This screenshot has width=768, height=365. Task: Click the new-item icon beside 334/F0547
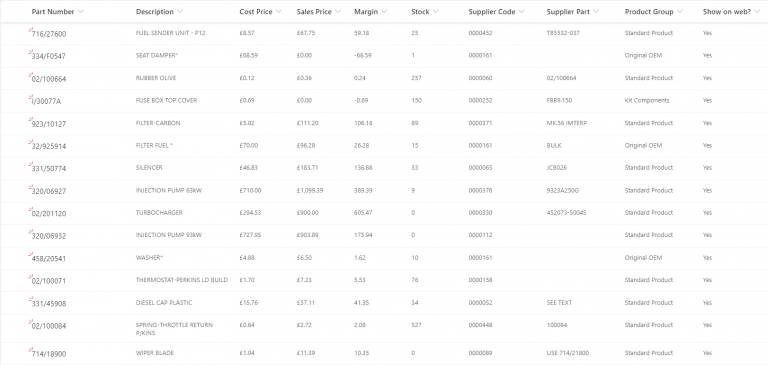pyautogui.click(x=30, y=52)
